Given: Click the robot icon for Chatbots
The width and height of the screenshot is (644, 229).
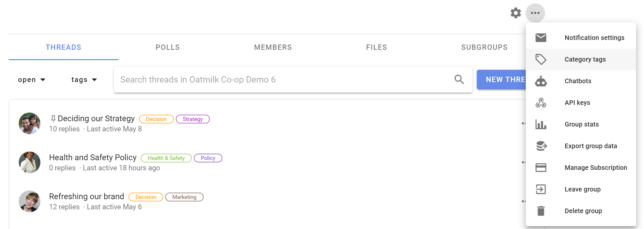Looking at the screenshot, I should tap(541, 81).
